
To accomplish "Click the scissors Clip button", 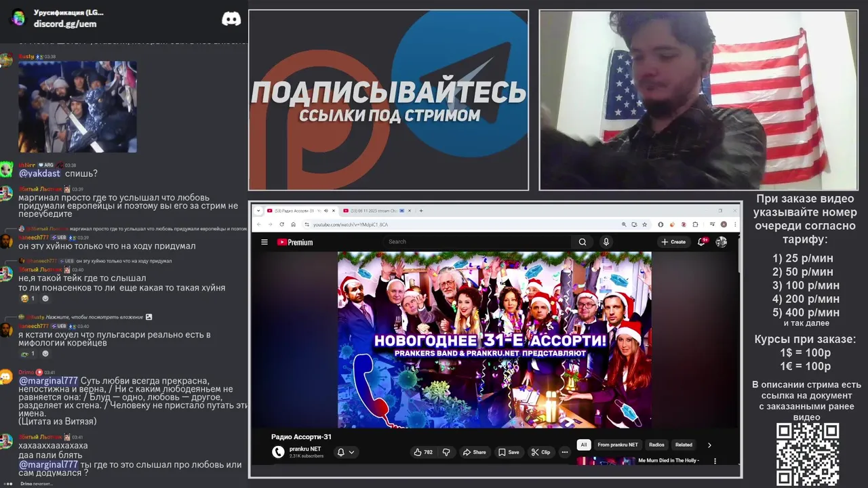I will click(540, 452).
